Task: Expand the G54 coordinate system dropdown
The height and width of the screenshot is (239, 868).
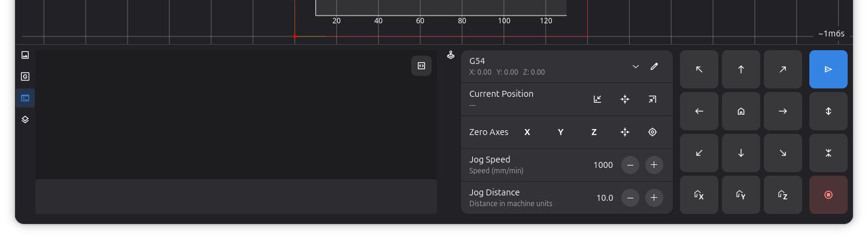Action: [x=636, y=66]
